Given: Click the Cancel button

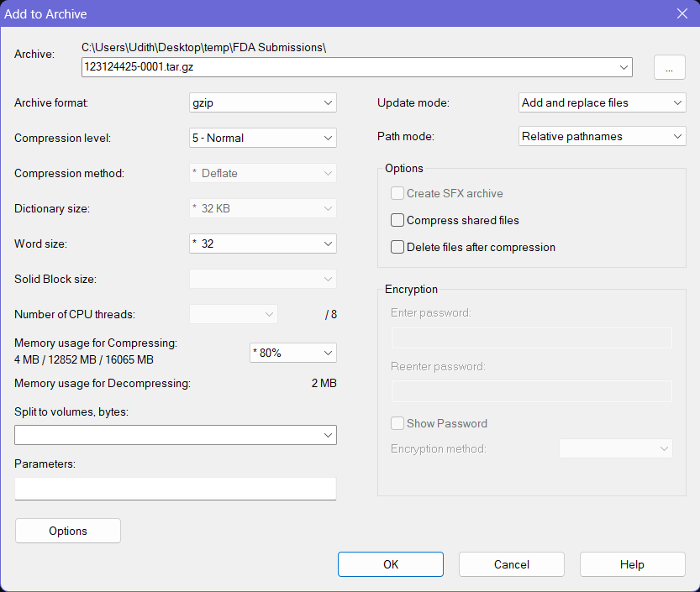Looking at the screenshot, I should pyautogui.click(x=512, y=564).
